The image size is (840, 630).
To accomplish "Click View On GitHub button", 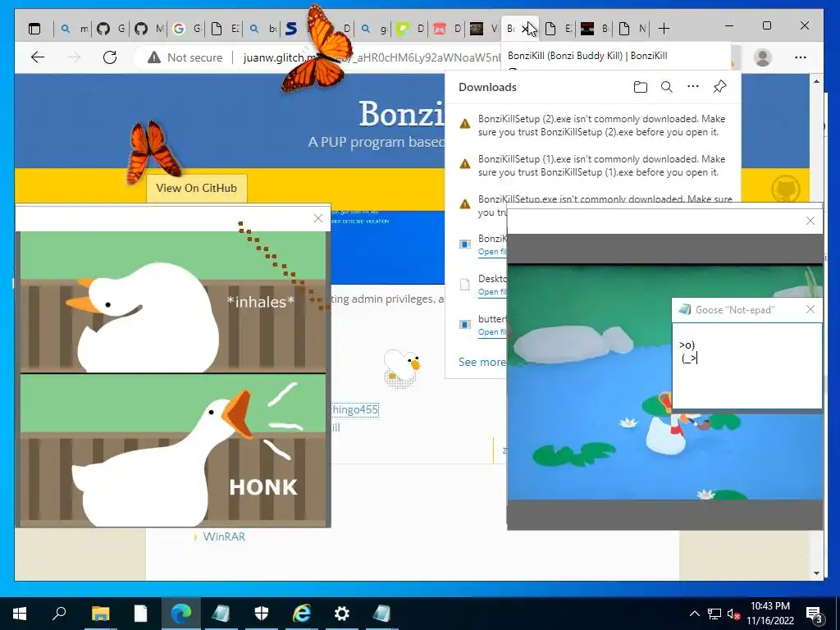I will coord(196,188).
